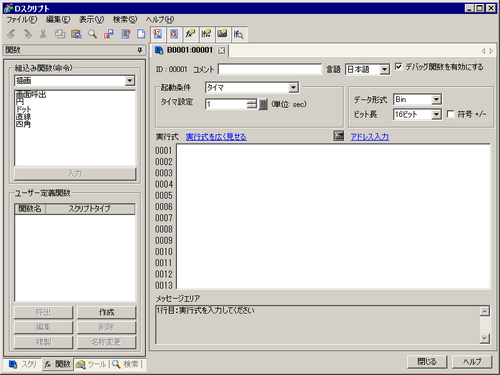Image resolution: width=500 pixels, height=375 pixels.
Task: Toggle the line-number display icon
Action: [x=158, y=34]
